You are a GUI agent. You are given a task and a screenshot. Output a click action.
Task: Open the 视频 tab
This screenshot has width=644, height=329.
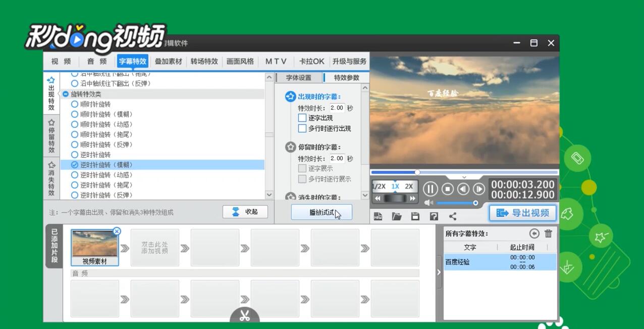click(61, 61)
